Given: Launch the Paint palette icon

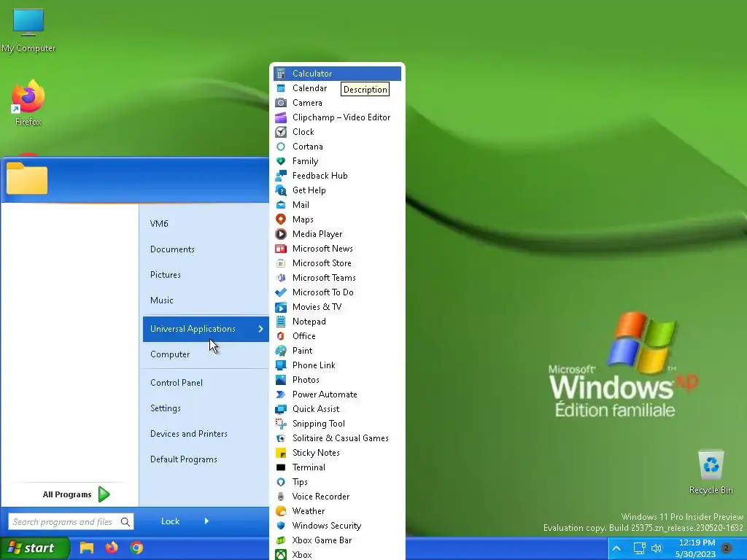Looking at the screenshot, I should click(281, 351).
